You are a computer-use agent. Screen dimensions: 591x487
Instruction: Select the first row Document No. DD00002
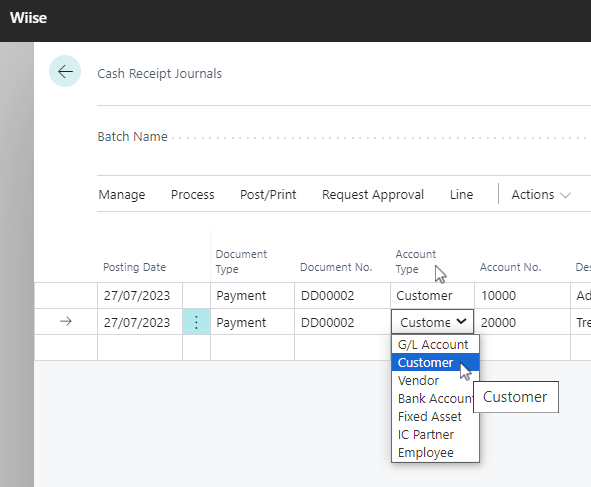click(342, 296)
